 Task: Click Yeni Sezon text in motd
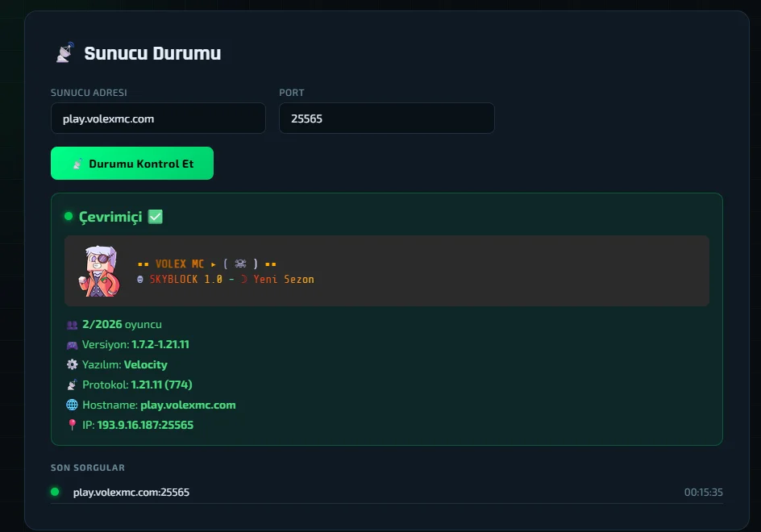[x=284, y=279]
